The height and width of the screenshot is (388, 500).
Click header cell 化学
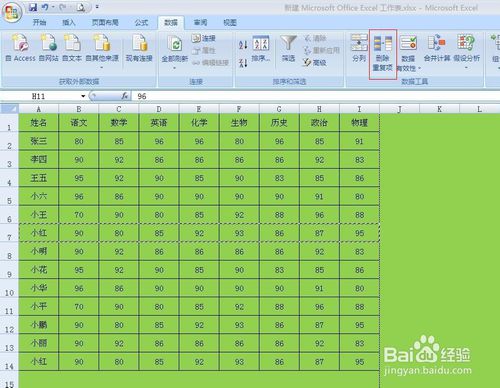pos(199,123)
